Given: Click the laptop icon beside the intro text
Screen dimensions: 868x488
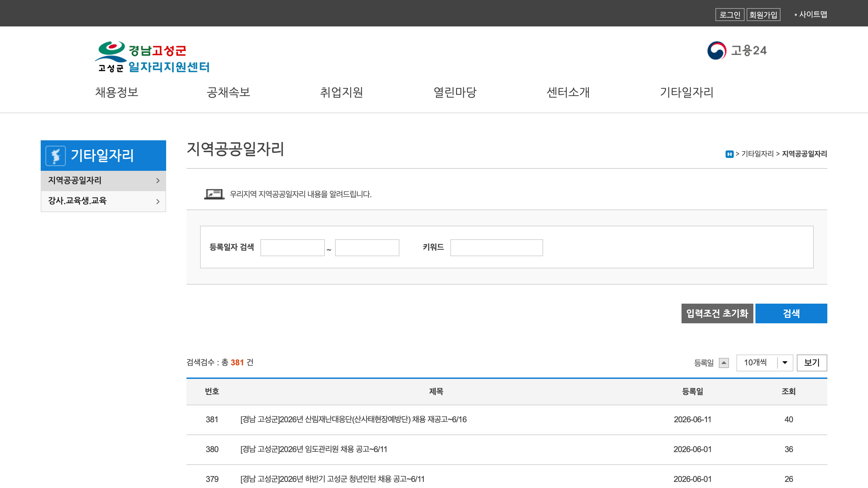Looking at the screenshot, I should [x=214, y=194].
